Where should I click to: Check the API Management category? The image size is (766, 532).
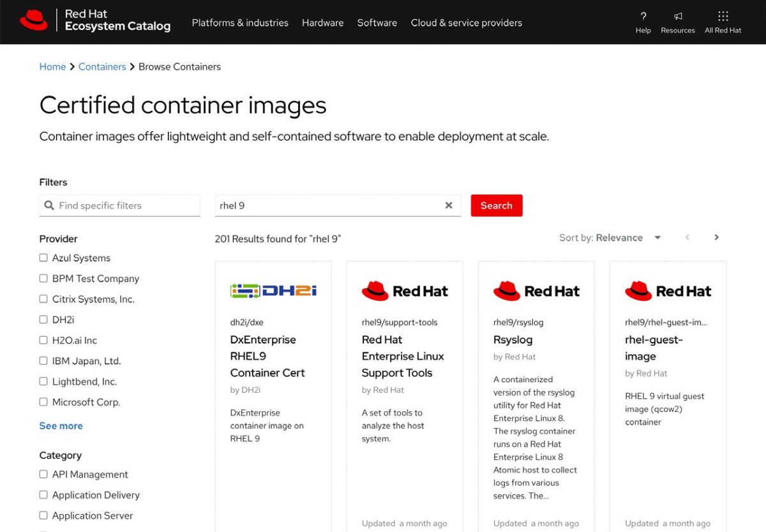point(43,474)
